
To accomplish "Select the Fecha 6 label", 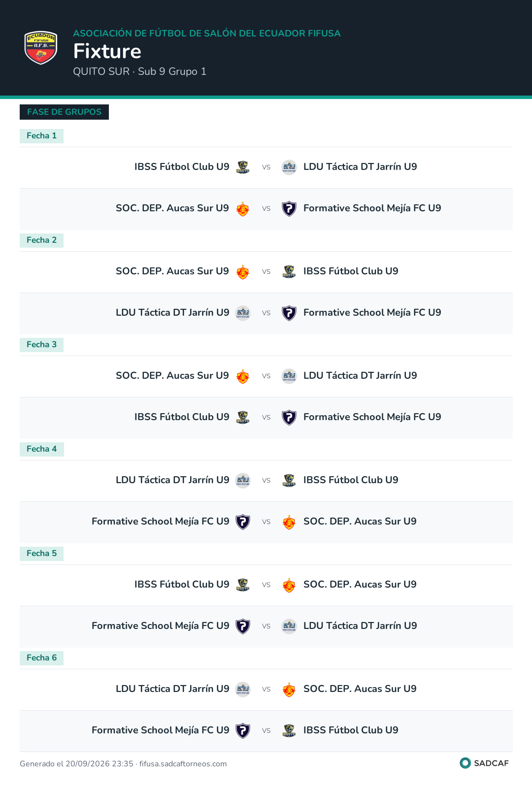I will (41, 658).
